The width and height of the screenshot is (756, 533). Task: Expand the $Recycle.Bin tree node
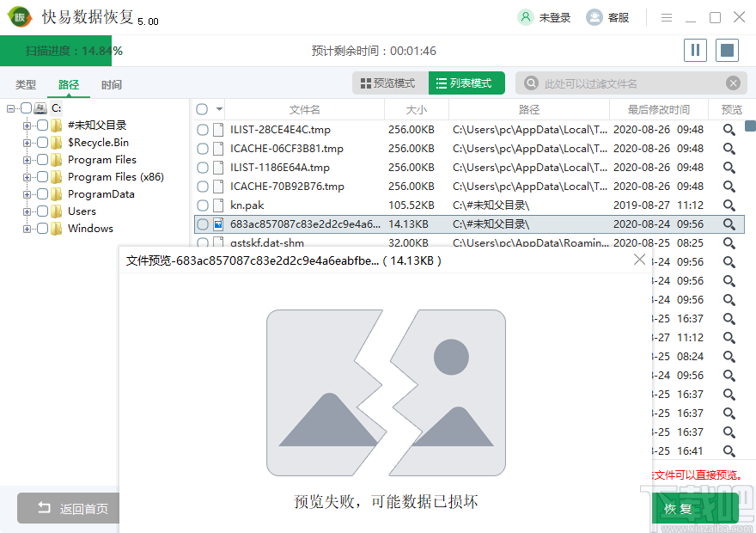[27, 143]
